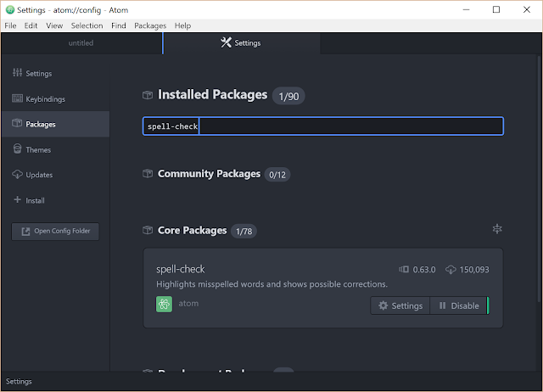
Task: Open the Edit menu
Action: click(31, 25)
